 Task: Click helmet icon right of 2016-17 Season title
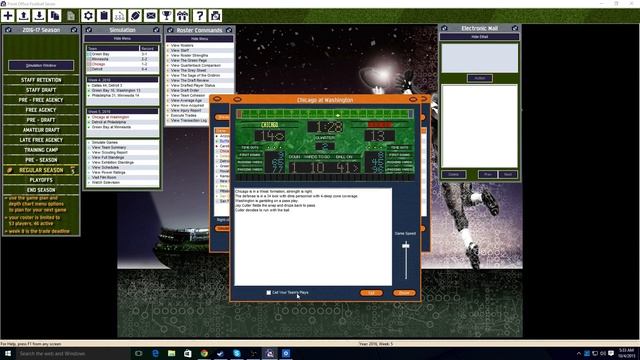(74, 30)
